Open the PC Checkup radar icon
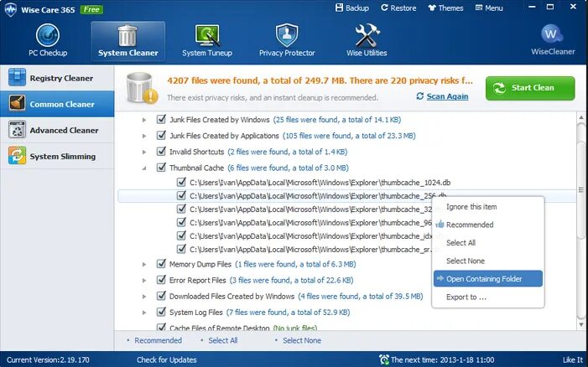Viewport: 588px width, 367px height. pos(48,35)
